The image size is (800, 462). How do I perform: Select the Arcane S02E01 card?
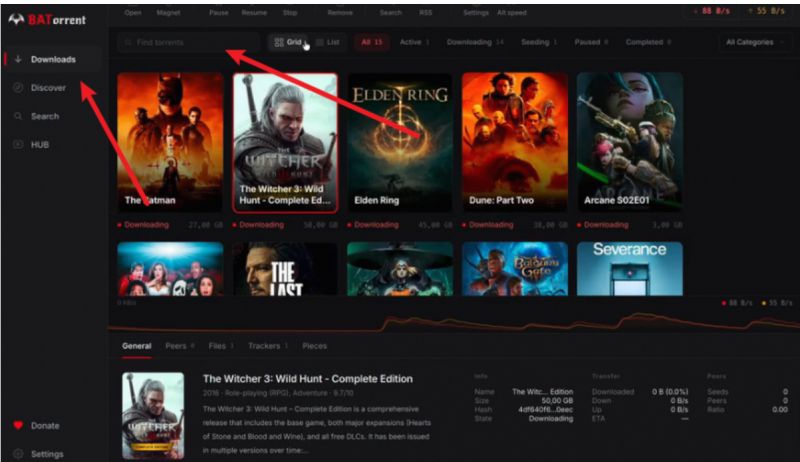point(630,142)
